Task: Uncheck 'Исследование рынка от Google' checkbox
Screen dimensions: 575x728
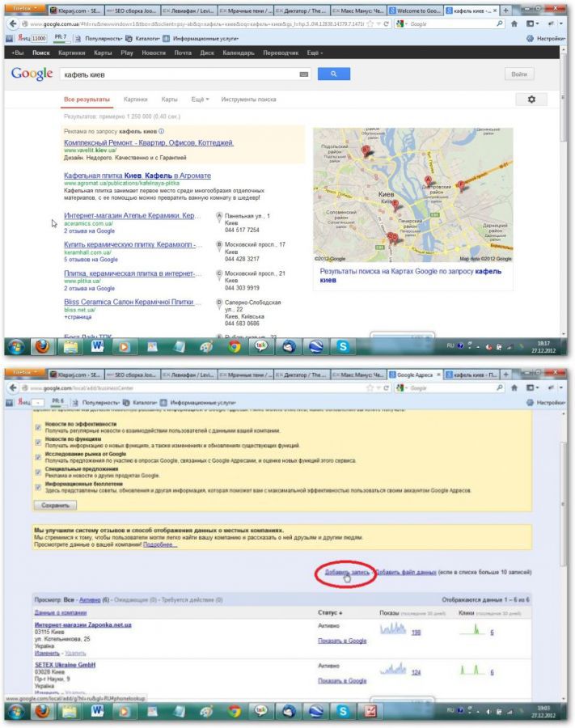Action: point(38,457)
